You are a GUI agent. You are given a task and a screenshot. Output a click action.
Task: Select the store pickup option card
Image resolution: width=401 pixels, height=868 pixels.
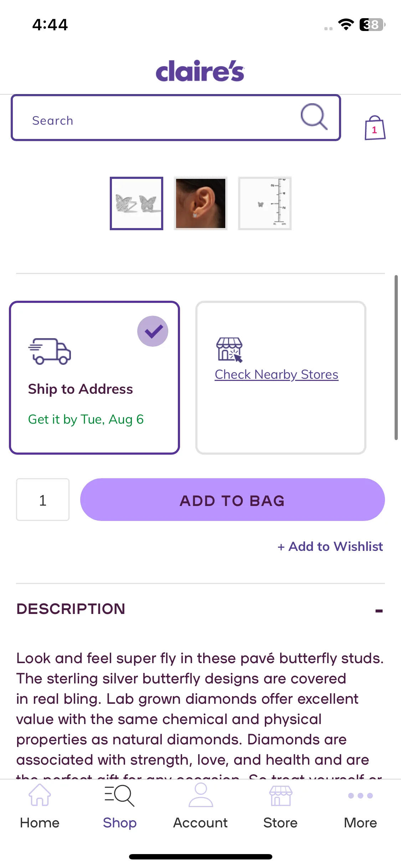click(281, 378)
